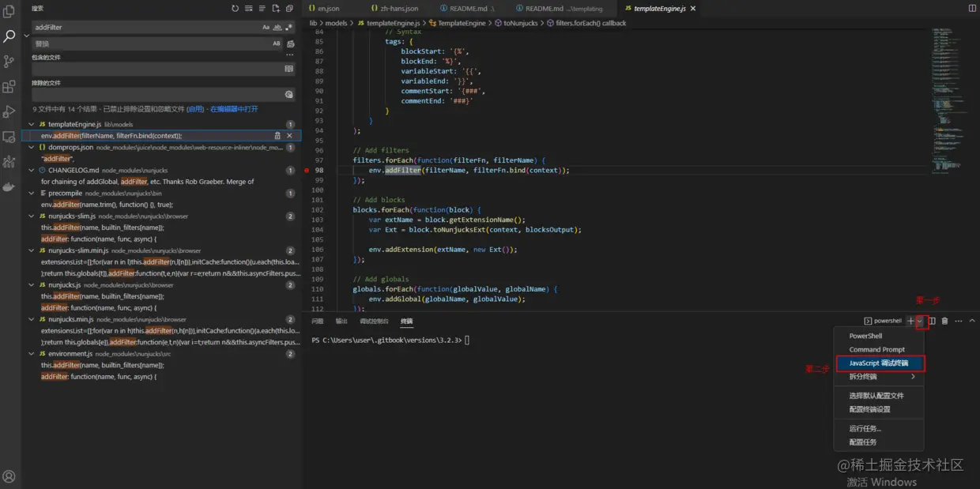980x489 pixels.
Task: Toggle Preserve Case in replace box
Action: coord(277,44)
